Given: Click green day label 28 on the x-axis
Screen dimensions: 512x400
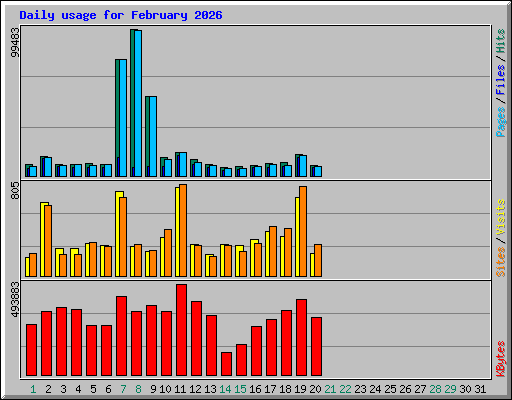Looking at the screenshot, I should click(x=435, y=389).
